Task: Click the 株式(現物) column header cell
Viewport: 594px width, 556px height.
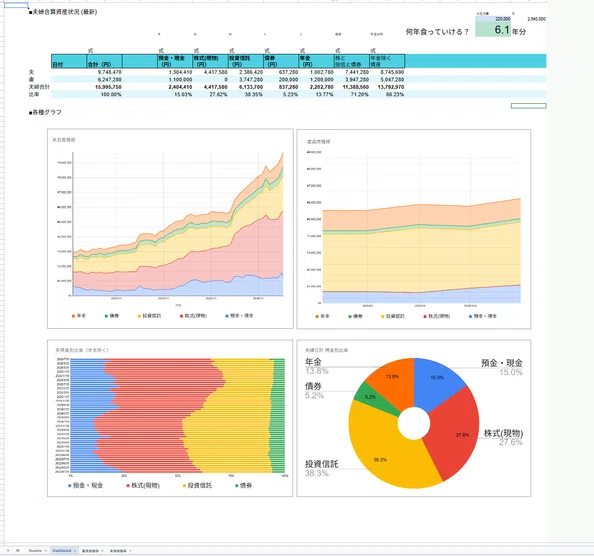Action: 210,61
